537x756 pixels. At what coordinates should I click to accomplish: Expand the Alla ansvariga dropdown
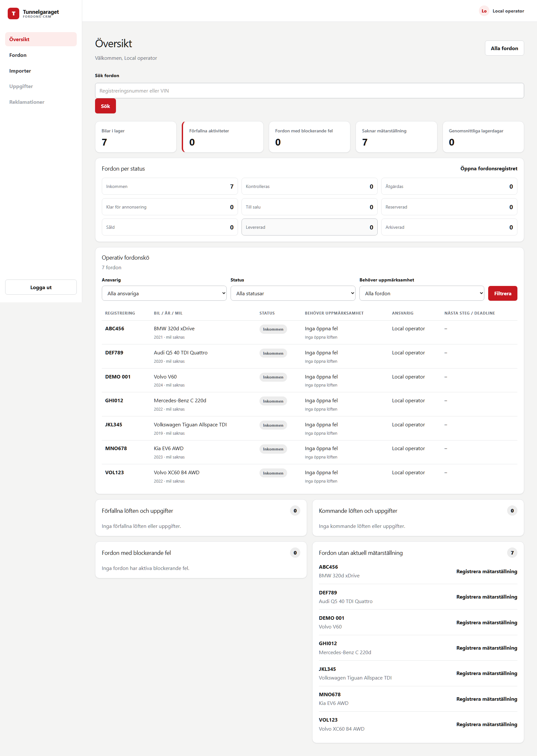point(164,293)
